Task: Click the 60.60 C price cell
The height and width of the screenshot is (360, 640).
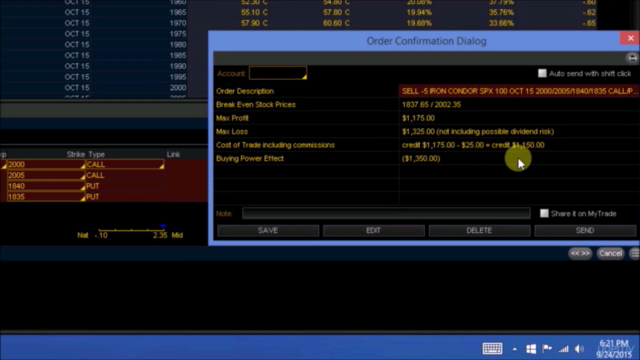Action: 336,23
